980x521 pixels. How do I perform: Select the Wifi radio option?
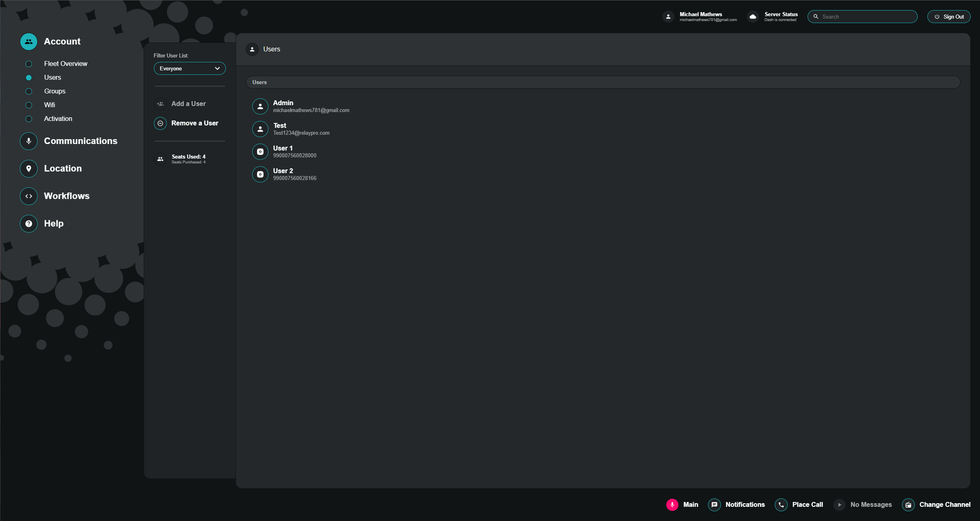[29, 105]
